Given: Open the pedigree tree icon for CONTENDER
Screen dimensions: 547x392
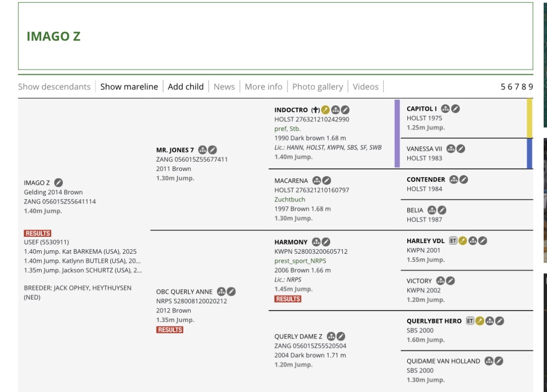Looking at the screenshot, I should pos(453,179).
